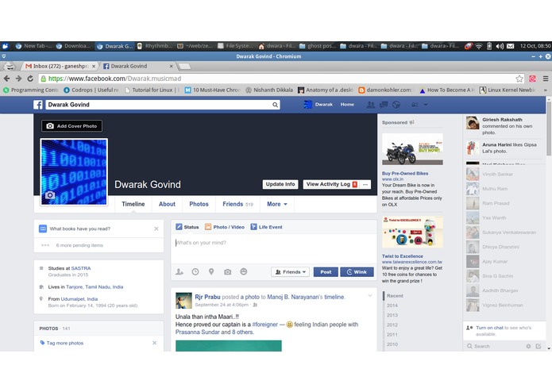552x392 pixels.
Task: Open the ellipsis menu beside View Activity Log
Action: pos(365,185)
